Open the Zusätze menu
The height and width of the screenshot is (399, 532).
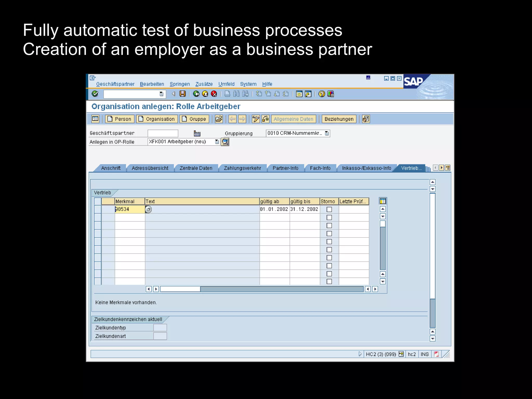pos(204,84)
